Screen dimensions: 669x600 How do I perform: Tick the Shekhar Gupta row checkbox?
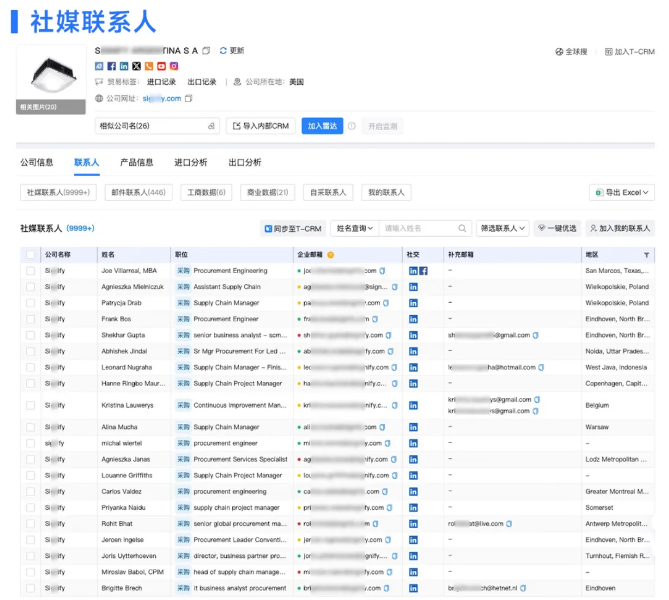pyautogui.click(x=30, y=335)
